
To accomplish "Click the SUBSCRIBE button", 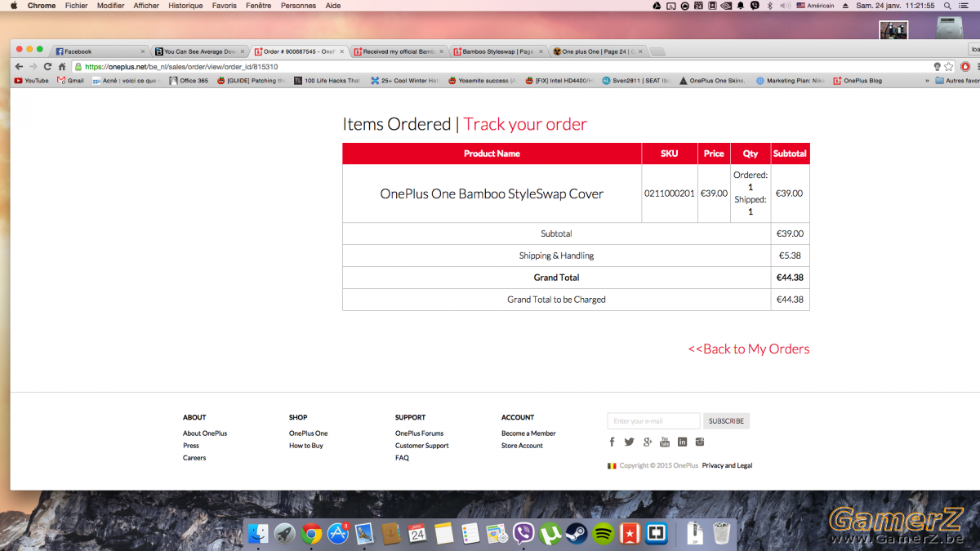I will [726, 421].
